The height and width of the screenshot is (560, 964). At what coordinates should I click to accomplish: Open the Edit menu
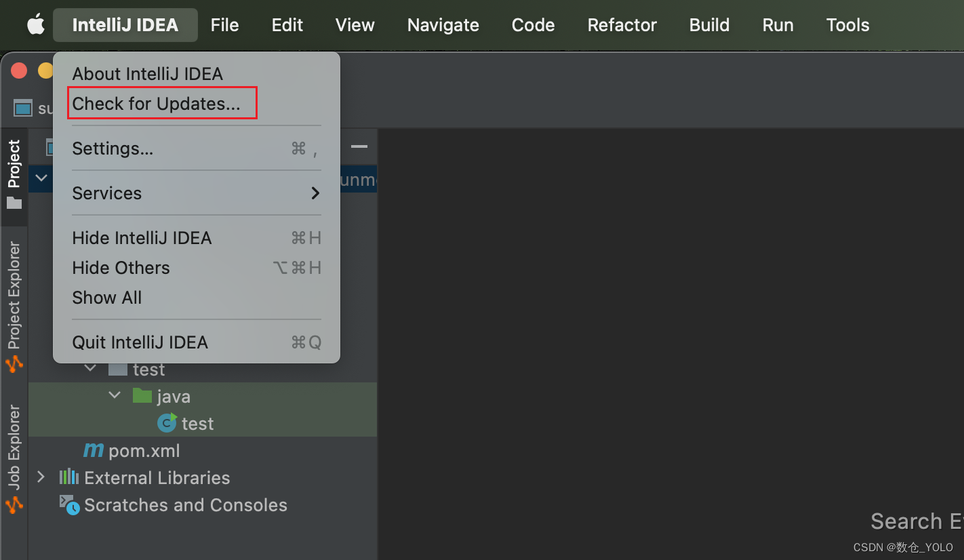(x=287, y=25)
